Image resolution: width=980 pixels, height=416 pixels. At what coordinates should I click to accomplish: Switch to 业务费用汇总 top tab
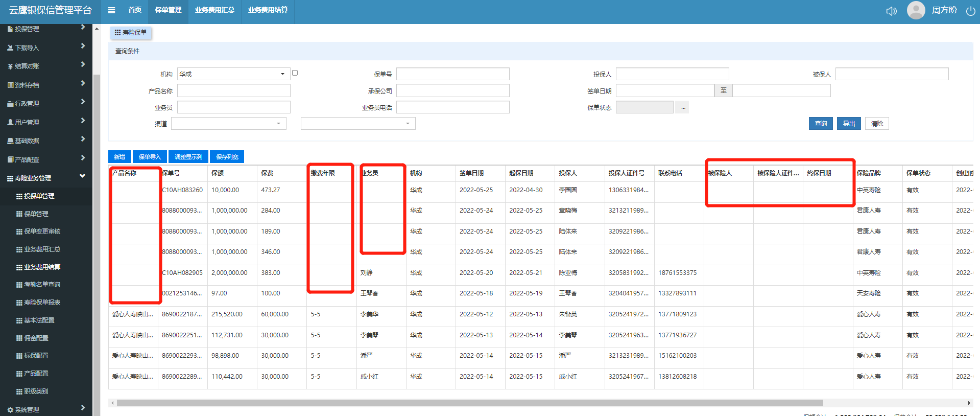click(214, 10)
